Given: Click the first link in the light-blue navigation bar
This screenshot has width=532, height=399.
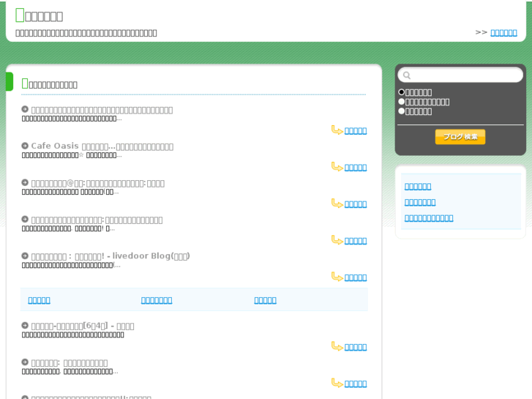Looking at the screenshot, I should (39, 300).
